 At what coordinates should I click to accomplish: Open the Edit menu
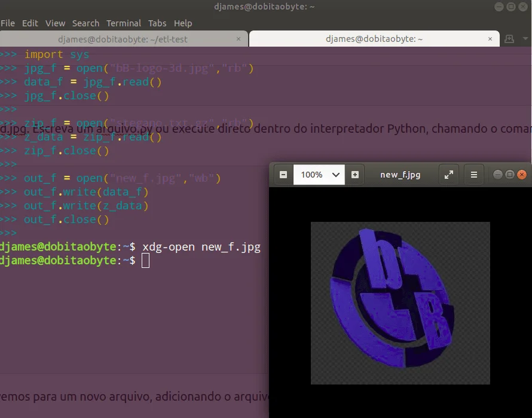(30, 23)
